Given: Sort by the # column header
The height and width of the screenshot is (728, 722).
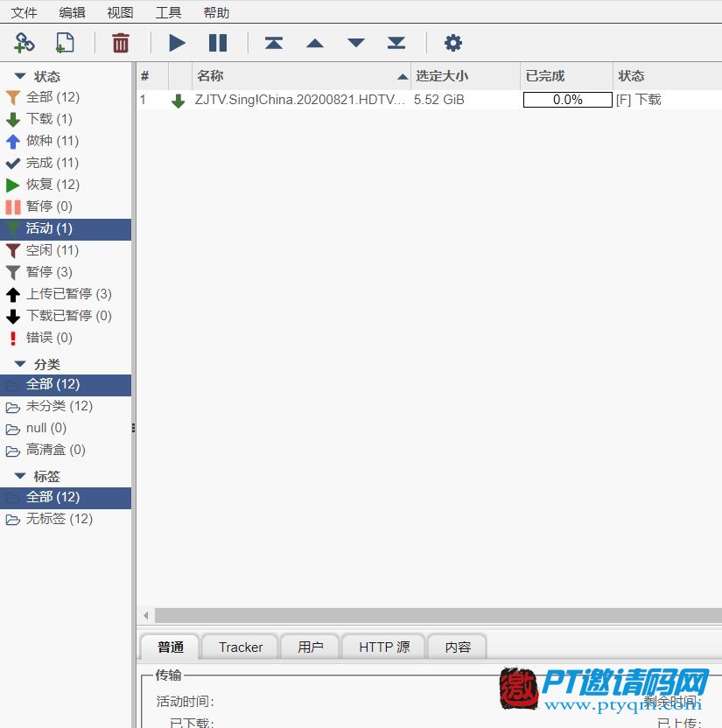Looking at the screenshot, I should tap(152, 75).
